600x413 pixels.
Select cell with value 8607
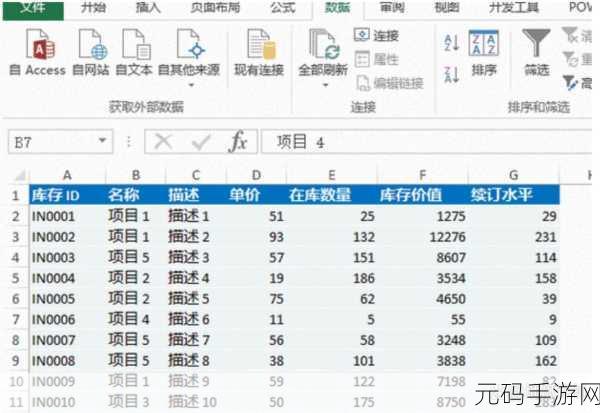pos(422,257)
